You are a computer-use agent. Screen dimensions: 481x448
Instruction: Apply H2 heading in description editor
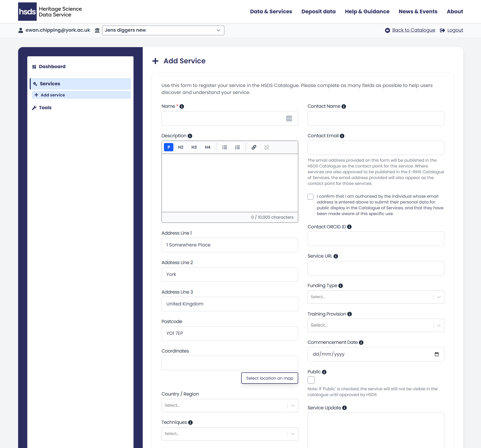[x=181, y=147]
